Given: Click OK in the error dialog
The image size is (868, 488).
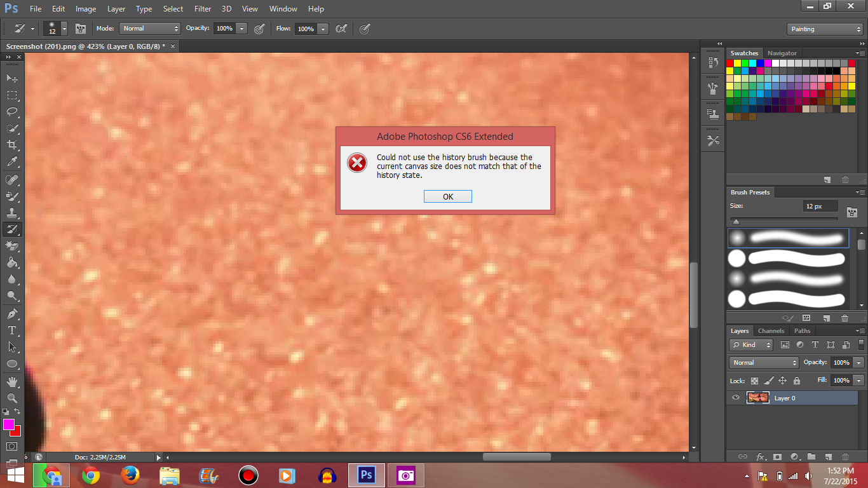Looking at the screenshot, I should point(448,196).
